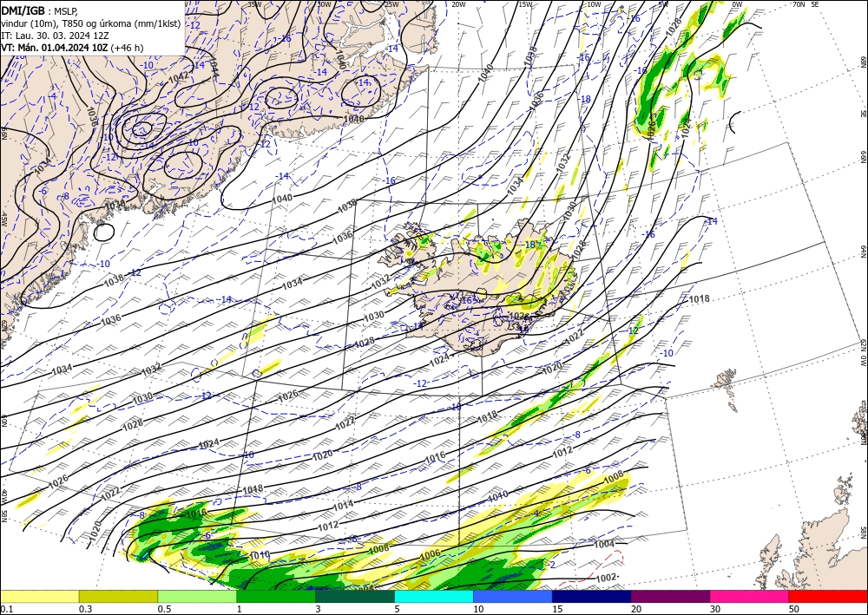The image size is (868, 615).
Task: Click the light green 0.5–1 legend swatch
Action: click(x=197, y=596)
